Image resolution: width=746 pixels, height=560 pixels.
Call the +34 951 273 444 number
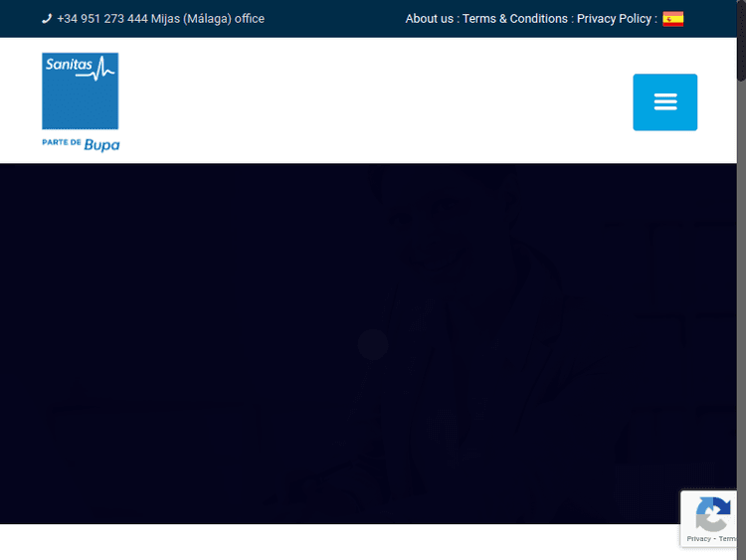[102, 19]
